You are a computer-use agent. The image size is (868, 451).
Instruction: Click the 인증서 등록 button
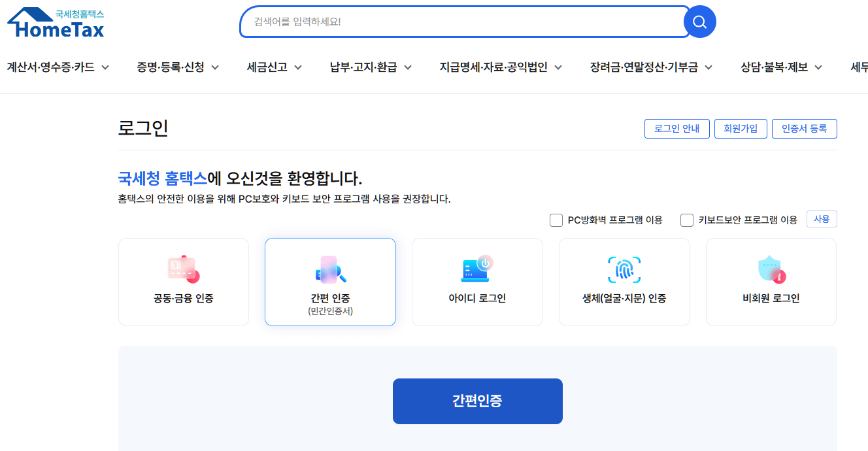(x=805, y=128)
